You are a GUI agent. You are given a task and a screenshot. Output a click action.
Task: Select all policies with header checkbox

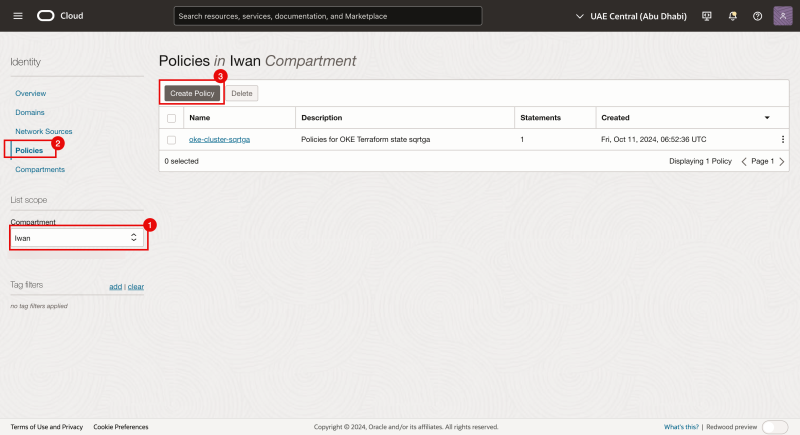pos(171,118)
